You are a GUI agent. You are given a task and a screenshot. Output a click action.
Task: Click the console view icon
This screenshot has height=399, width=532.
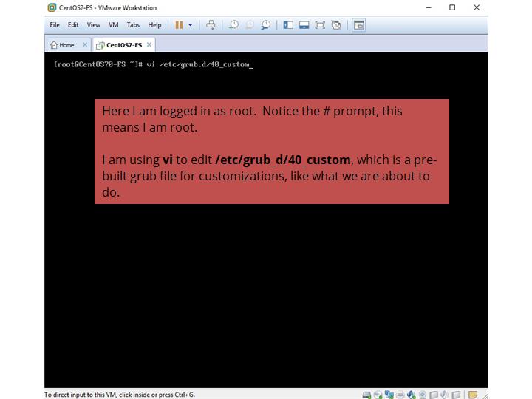pos(358,24)
